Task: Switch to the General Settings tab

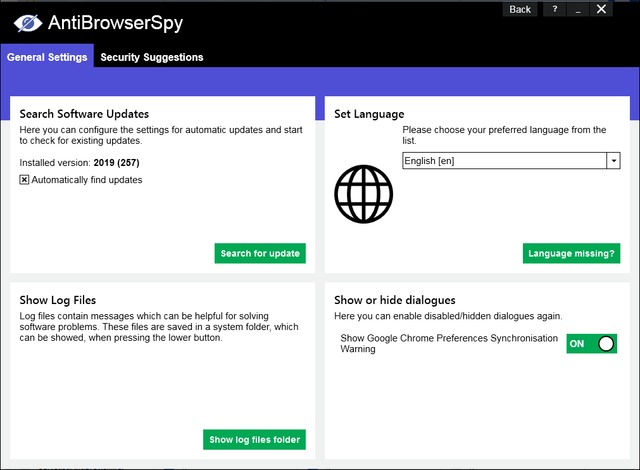Action: click(x=47, y=57)
